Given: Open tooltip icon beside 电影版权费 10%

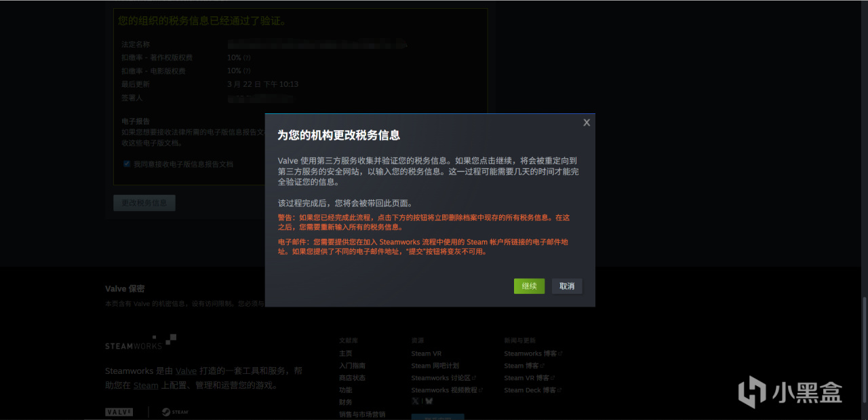Looking at the screenshot, I should coord(247,71).
